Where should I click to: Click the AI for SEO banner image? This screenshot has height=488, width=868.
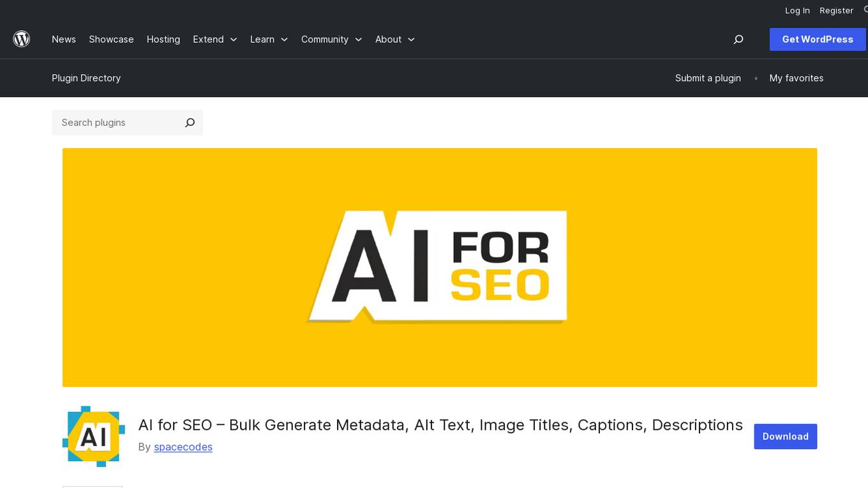pyautogui.click(x=440, y=268)
